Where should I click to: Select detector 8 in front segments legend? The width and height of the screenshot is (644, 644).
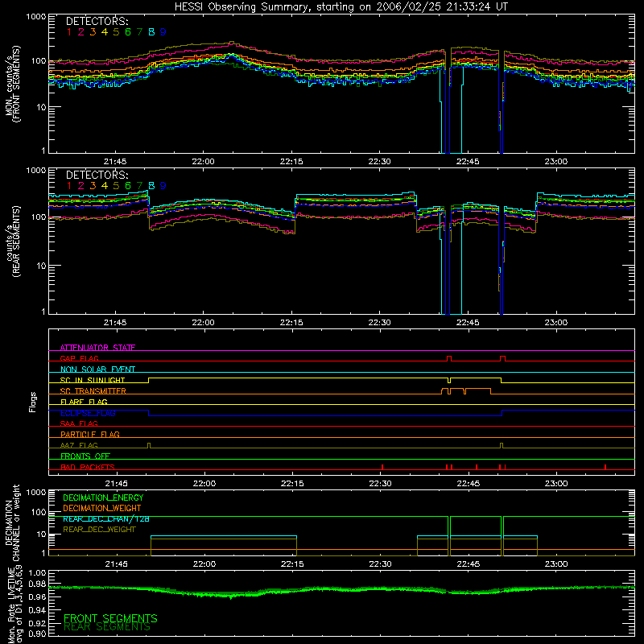pos(151,32)
